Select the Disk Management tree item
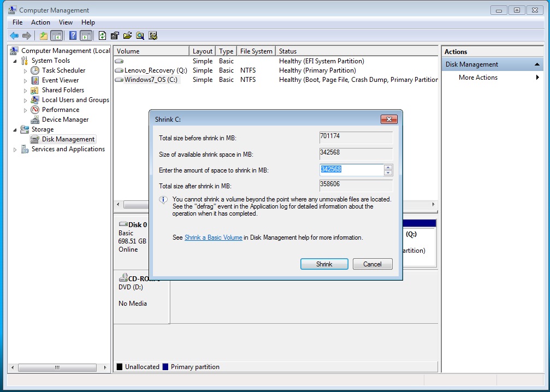Viewport: 550px width, 392px height. tap(68, 139)
